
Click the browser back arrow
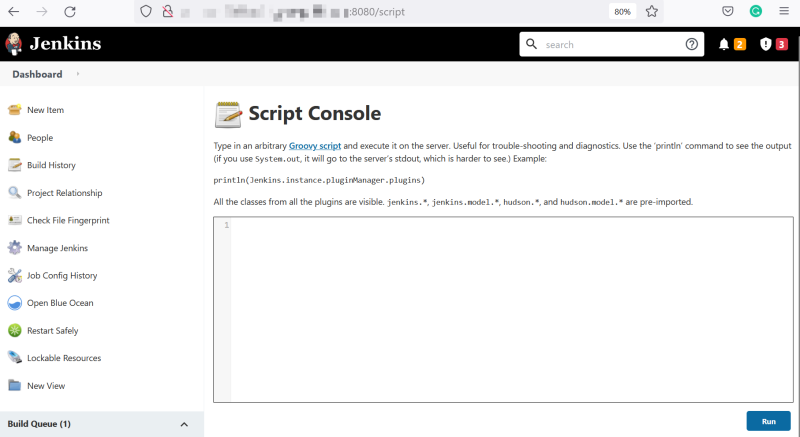tap(14, 11)
